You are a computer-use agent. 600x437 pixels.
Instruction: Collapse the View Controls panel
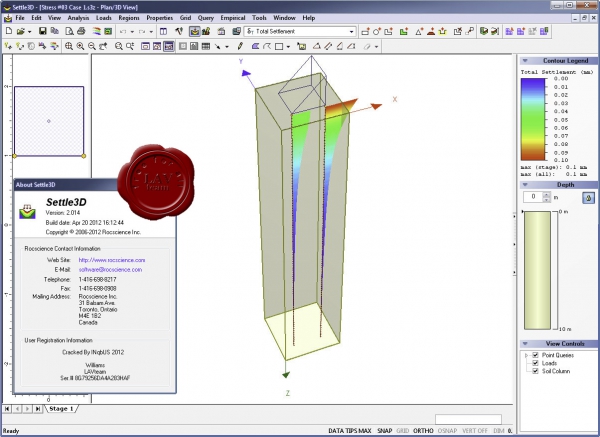click(525, 343)
